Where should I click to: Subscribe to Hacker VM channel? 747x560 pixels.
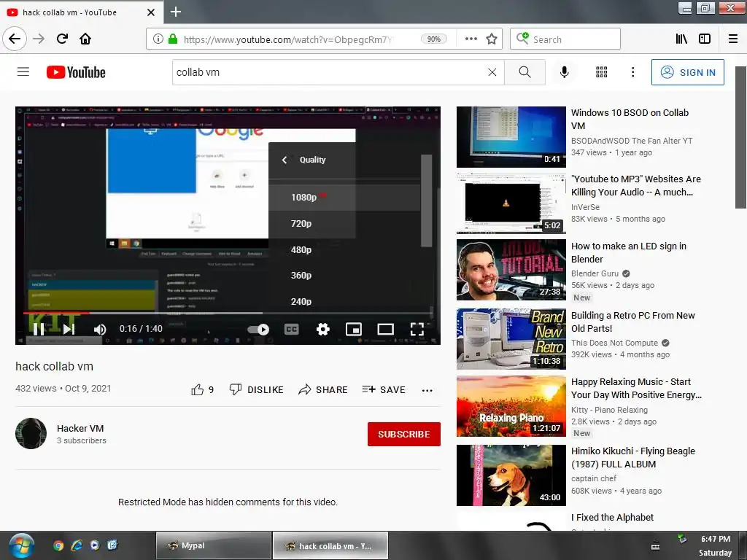click(404, 435)
